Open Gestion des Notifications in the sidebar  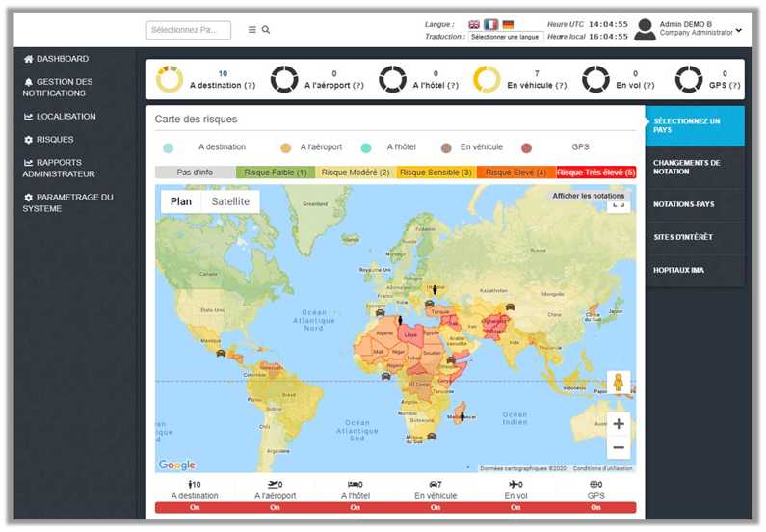click(x=58, y=88)
